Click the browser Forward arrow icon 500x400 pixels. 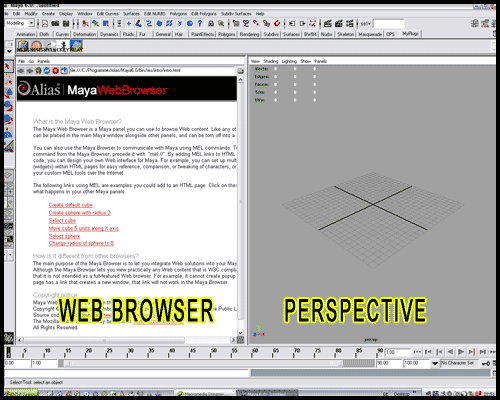pos(30,71)
